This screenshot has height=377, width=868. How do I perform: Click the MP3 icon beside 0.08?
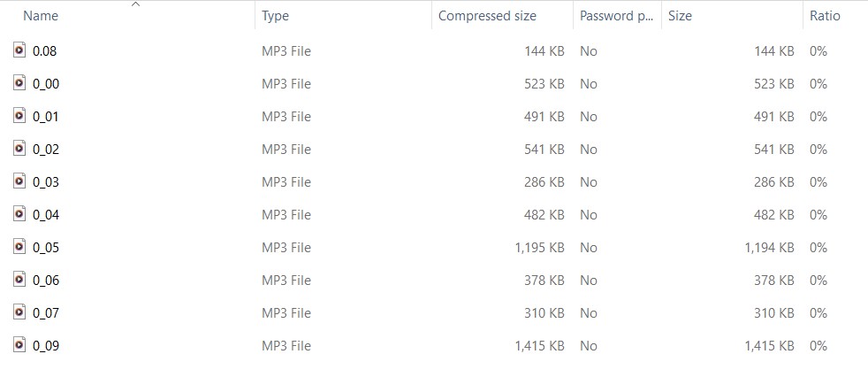[19, 50]
